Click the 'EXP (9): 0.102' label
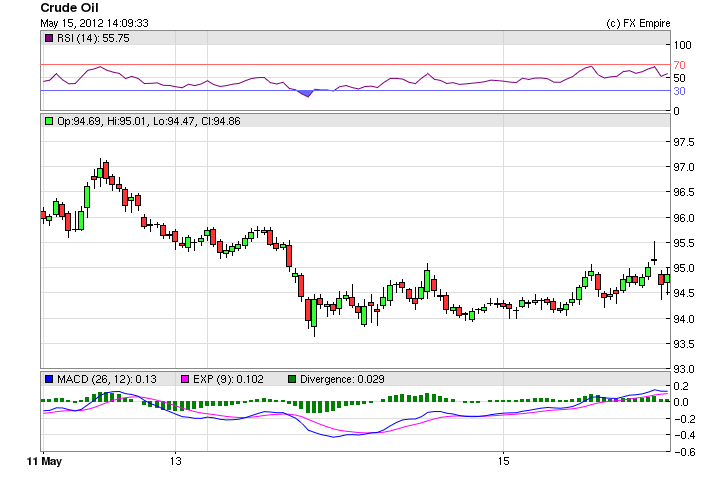The width and height of the screenshot is (710, 487). (x=228, y=379)
